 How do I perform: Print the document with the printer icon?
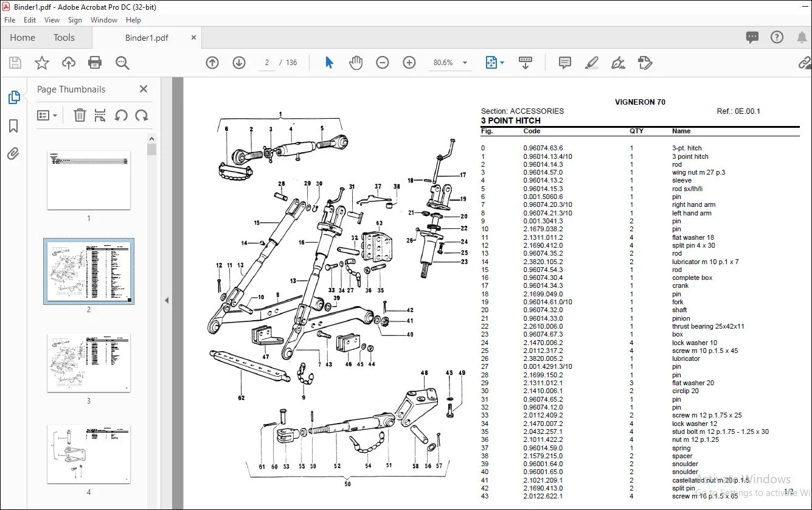coord(95,63)
